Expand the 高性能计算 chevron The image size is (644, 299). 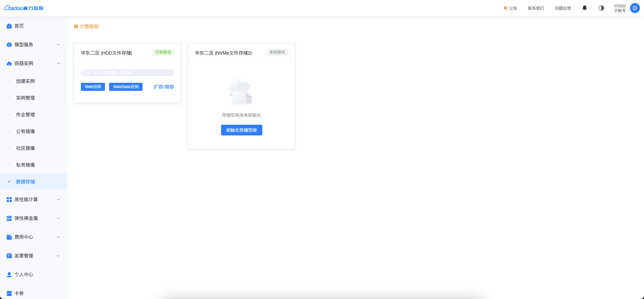click(58, 199)
